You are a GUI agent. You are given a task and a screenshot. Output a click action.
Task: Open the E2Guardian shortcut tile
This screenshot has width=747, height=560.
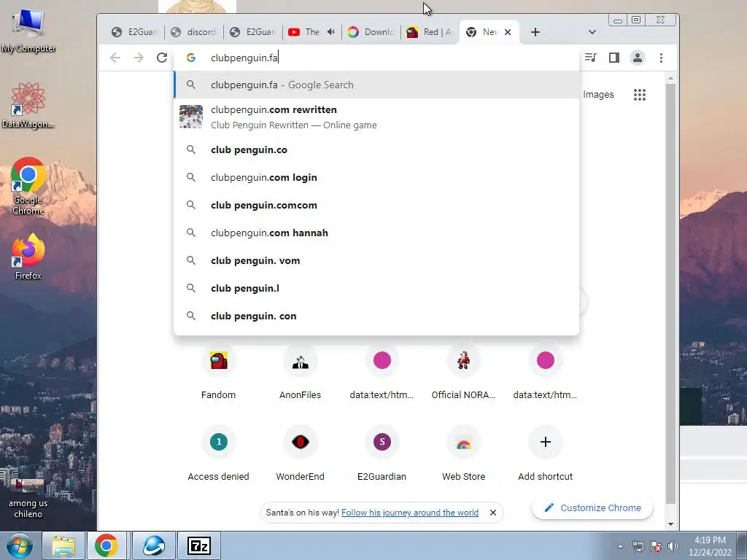coord(382,452)
